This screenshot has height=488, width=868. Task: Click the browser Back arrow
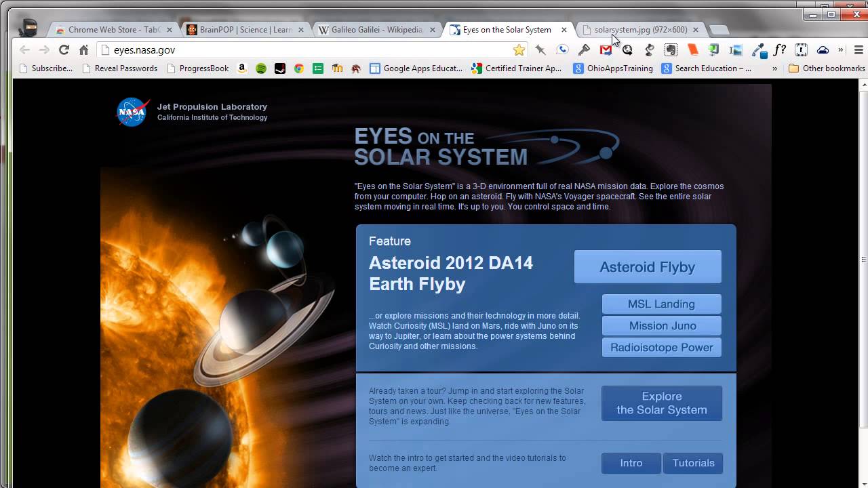pyautogui.click(x=24, y=49)
